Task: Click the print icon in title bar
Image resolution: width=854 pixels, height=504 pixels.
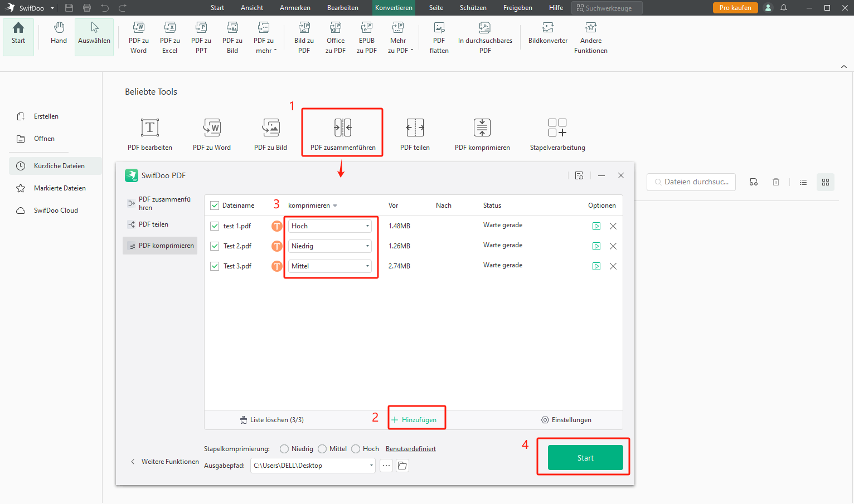Action: (87, 8)
